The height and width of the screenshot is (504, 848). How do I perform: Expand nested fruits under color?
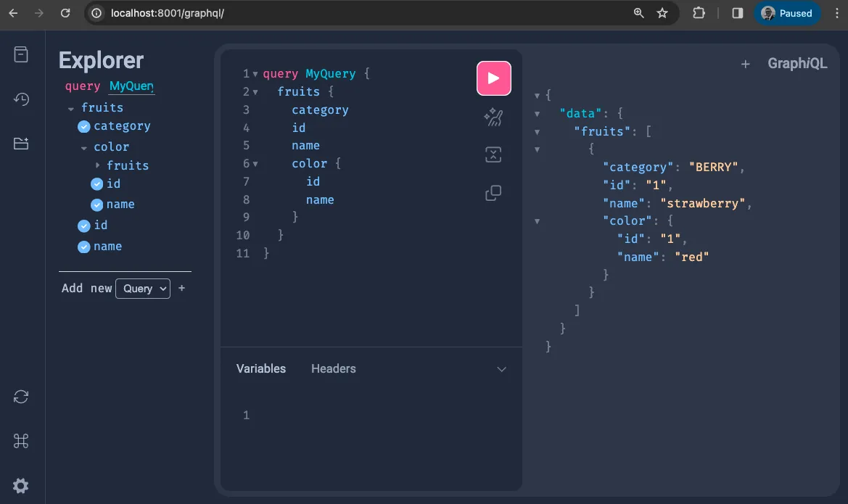click(x=96, y=165)
